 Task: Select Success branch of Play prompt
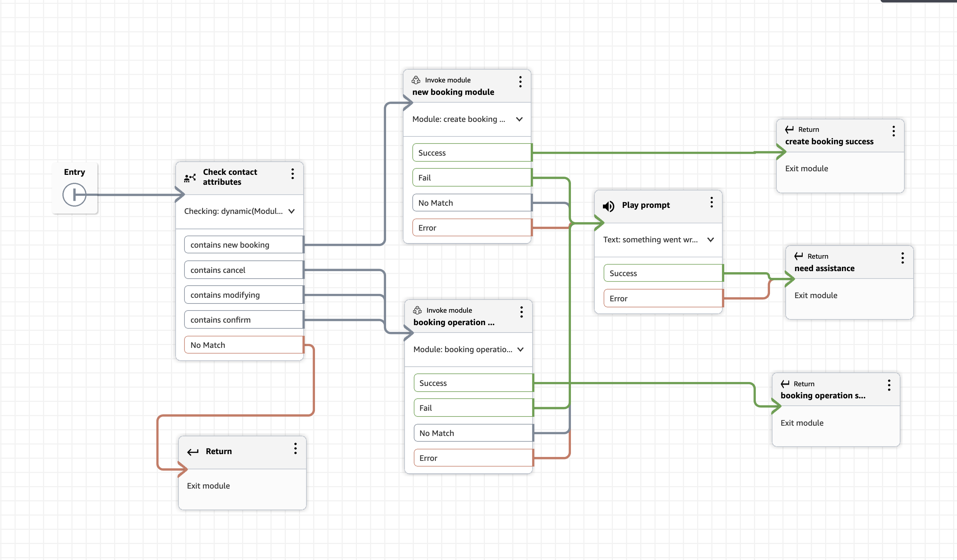tap(663, 273)
